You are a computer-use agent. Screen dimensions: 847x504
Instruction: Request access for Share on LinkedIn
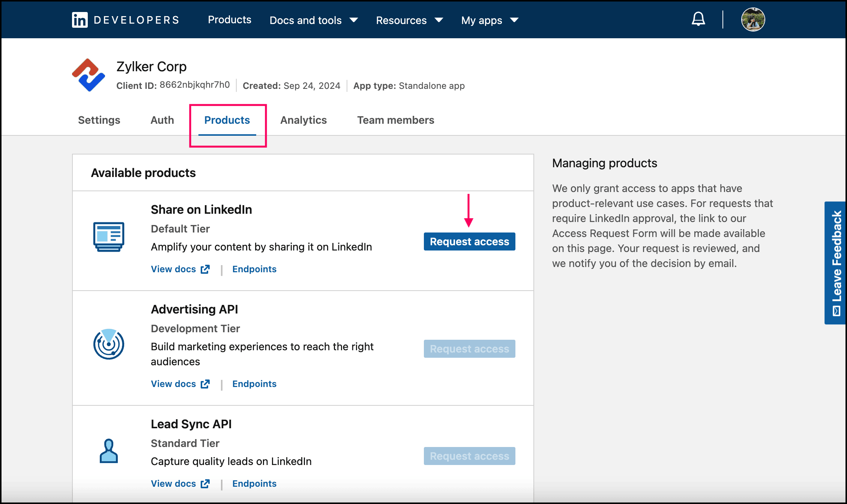[x=469, y=241]
